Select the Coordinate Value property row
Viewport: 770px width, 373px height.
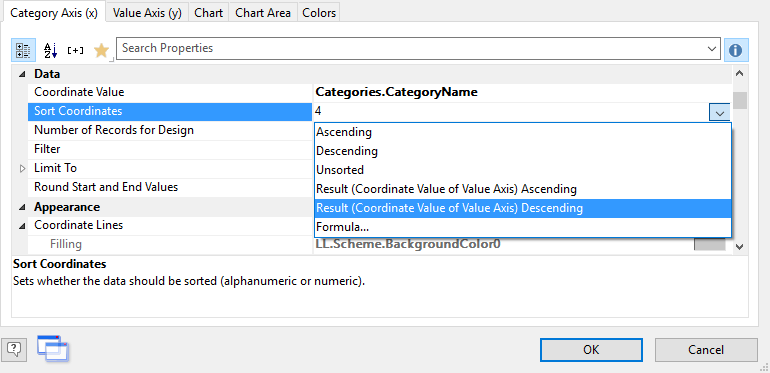pyautogui.click(x=170, y=92)
